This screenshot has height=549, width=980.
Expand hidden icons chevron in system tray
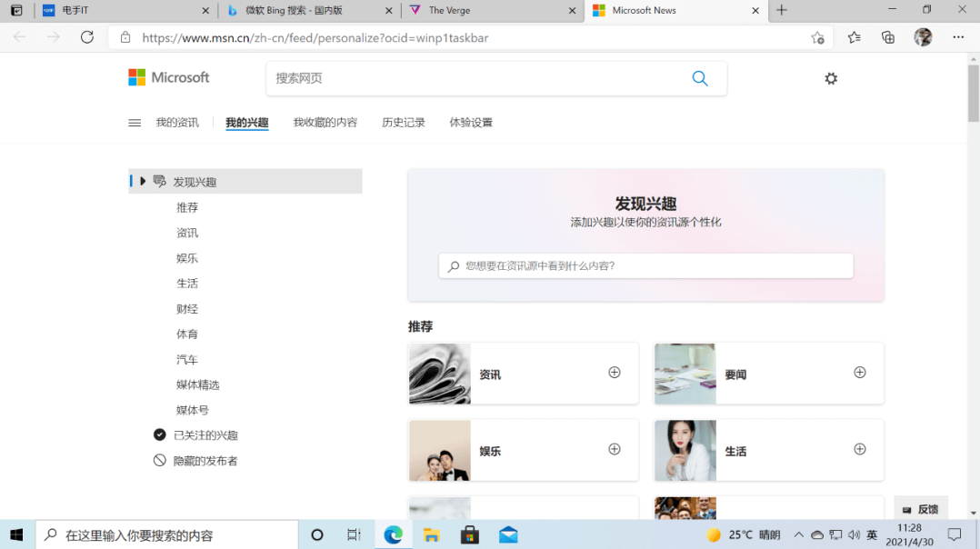tap(797, 534)
